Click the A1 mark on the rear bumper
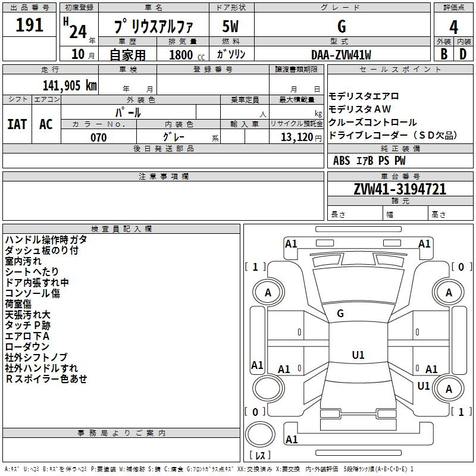The height and width of the screenshot is (476, 476). click(x=292, y=440)
